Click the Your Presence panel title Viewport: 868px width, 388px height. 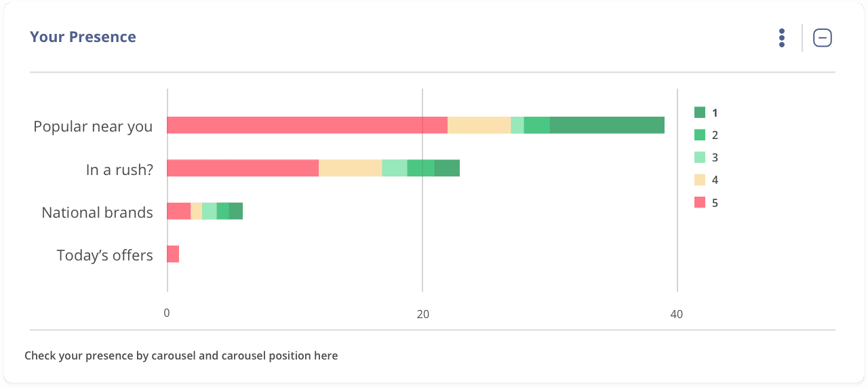tap(83, 37)
